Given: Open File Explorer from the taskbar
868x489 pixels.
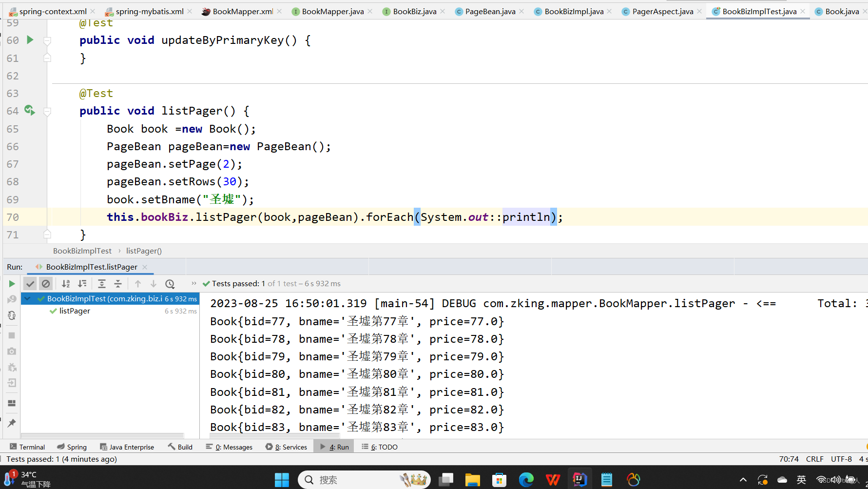Looking at the screenshot, I should pos(472,480).
